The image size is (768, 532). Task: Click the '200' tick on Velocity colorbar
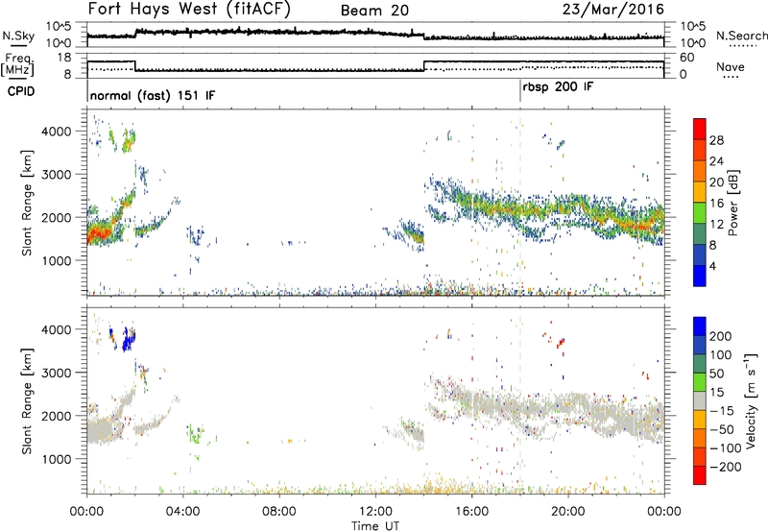[721, 336]
